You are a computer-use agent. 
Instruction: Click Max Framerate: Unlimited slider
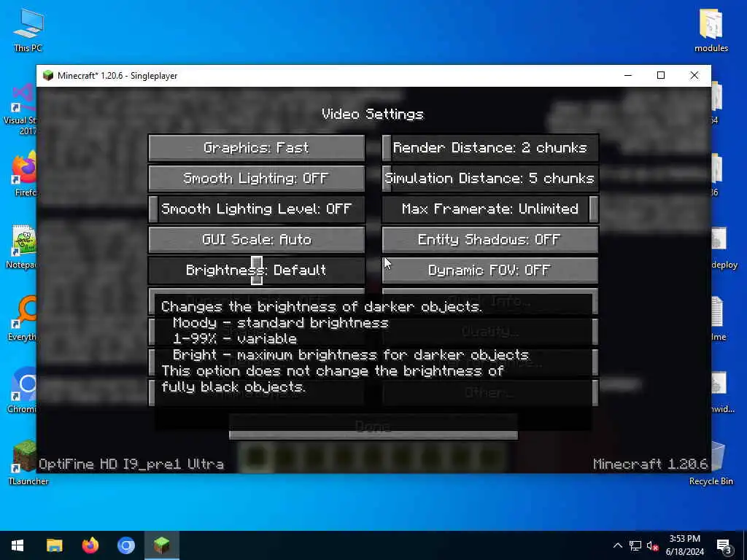coord(489,209)
